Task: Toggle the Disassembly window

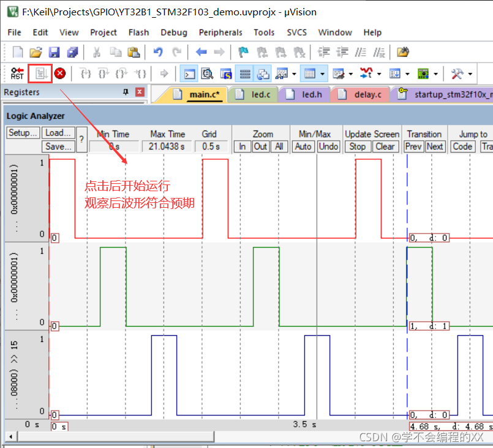Action: point(207,74)
